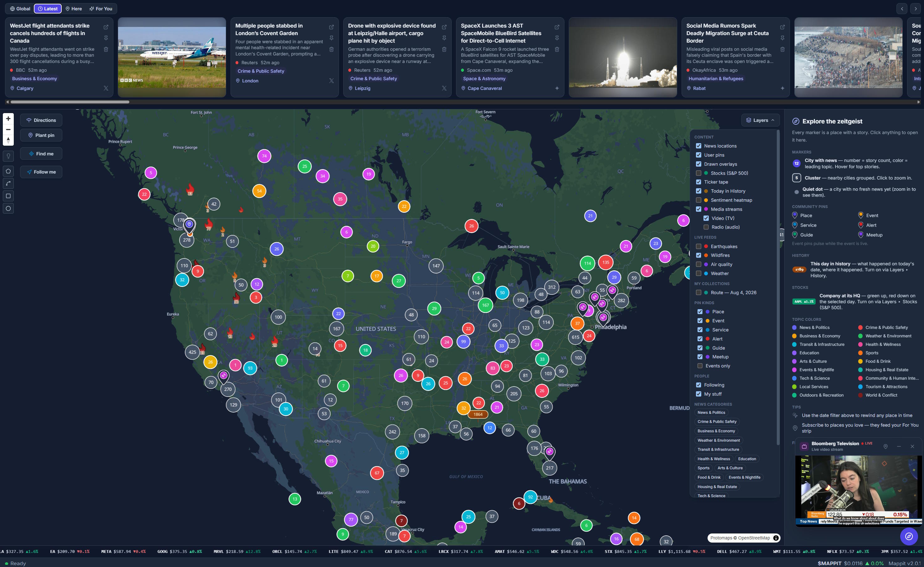The height and width of the screenshot is (567, 924).
Task: Filter by Sports category chip
Action: pyautogui.click(x=703, y=468)
